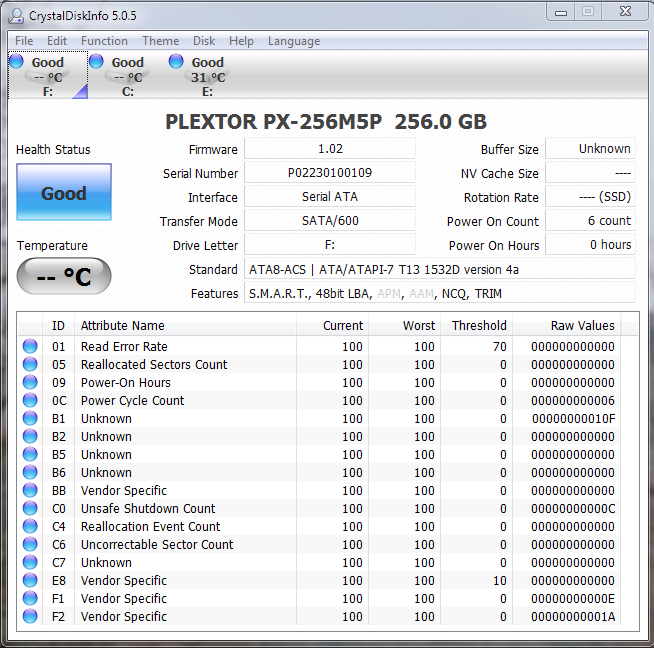This screenshot has height=648, width=654.
Task: Click the Serial Number field
Action: (329, 173)
